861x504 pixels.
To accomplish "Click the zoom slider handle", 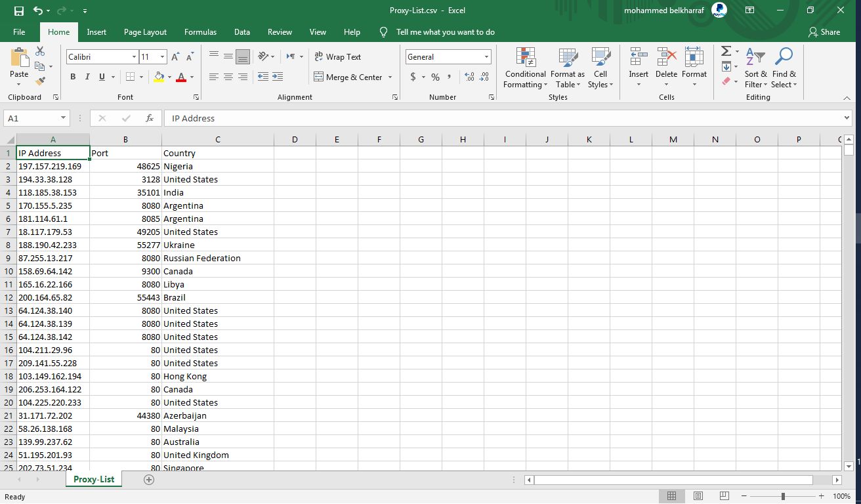I will coord(783,496).
